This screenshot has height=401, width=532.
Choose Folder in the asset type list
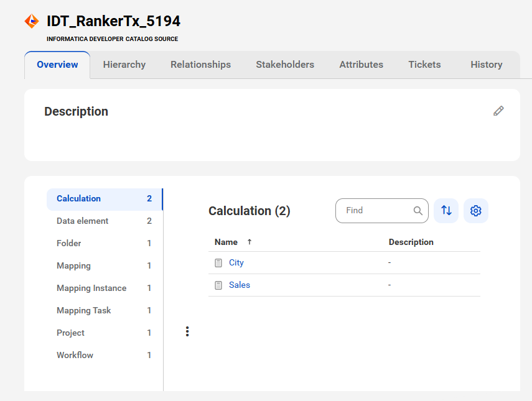point(105,243)
